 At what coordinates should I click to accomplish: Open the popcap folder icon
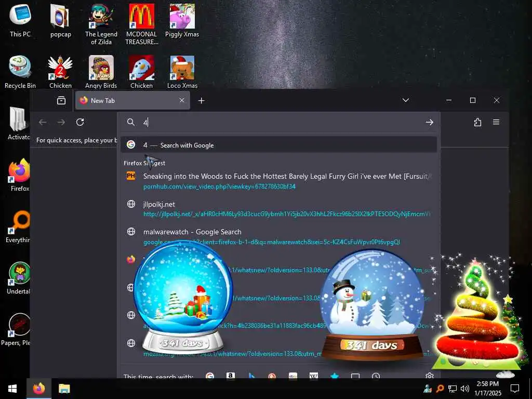60,20
